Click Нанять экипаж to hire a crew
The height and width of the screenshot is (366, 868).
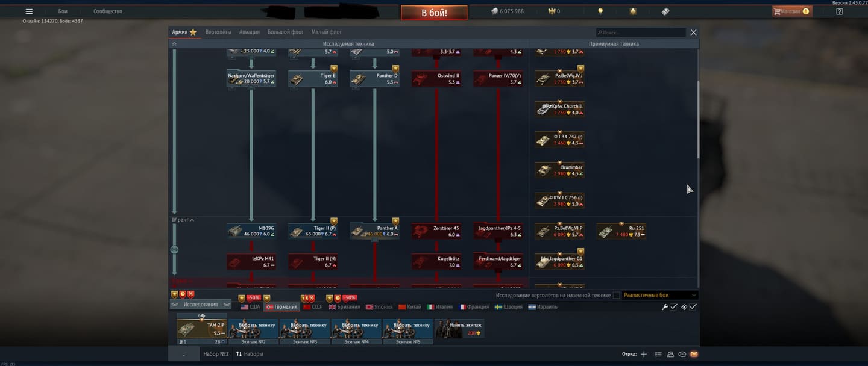pos(459,328)
